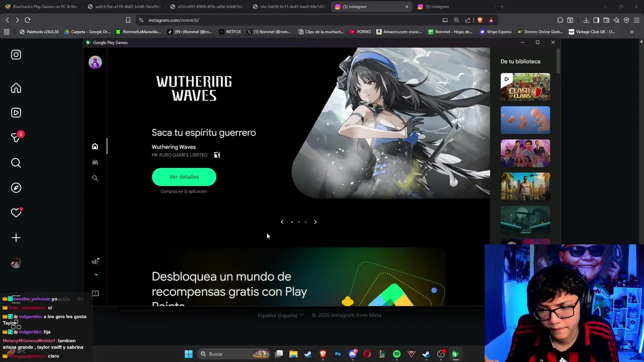The height and width of the screenshot is (362, 644).
Task: Click the Wuthering Waves game title text
Action: click(174, 147)
